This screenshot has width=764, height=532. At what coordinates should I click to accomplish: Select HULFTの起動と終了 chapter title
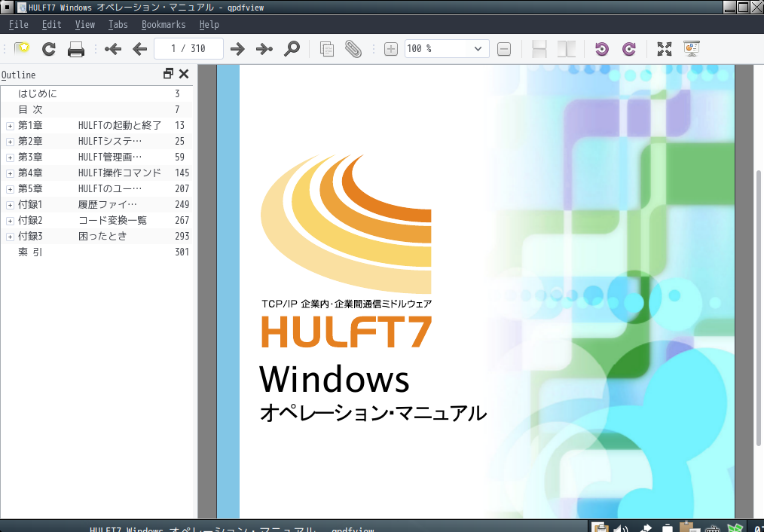coord(120,125)
